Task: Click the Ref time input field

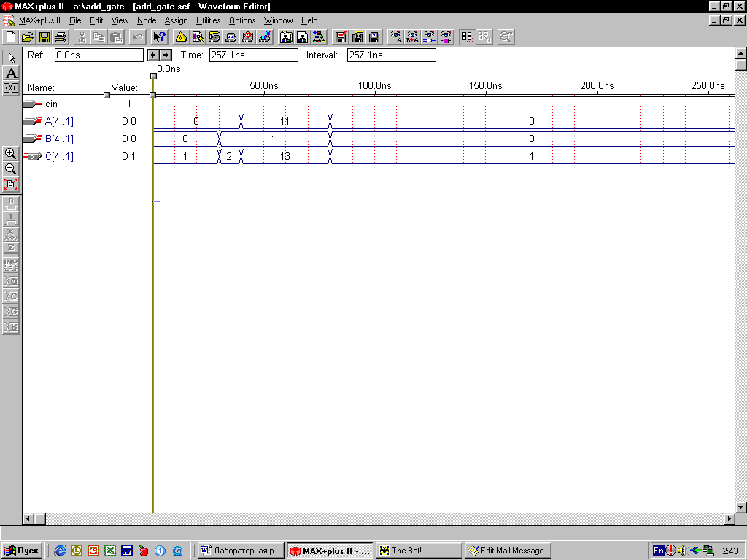Action: (x=99, y=55)
